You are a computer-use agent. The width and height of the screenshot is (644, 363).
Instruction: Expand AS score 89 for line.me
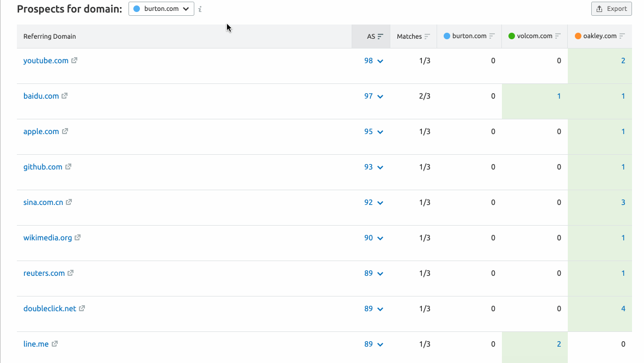pos(374,344)
